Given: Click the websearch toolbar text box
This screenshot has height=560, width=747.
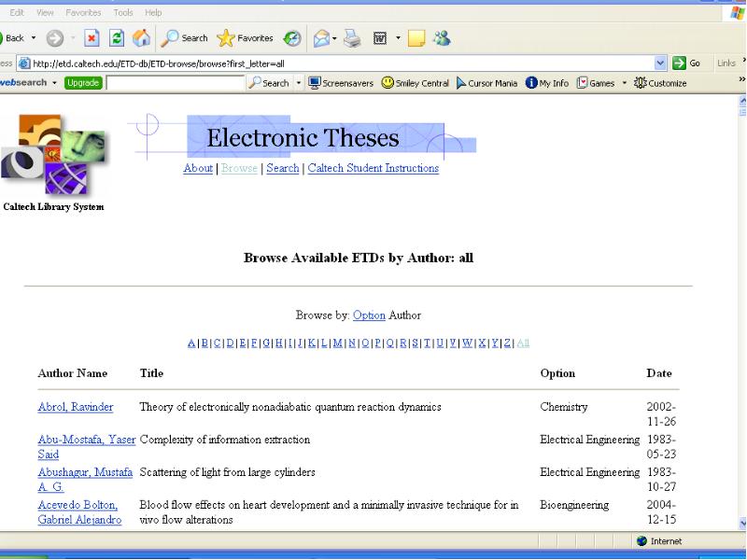Looking at the screenshot, I should point(175,83).
